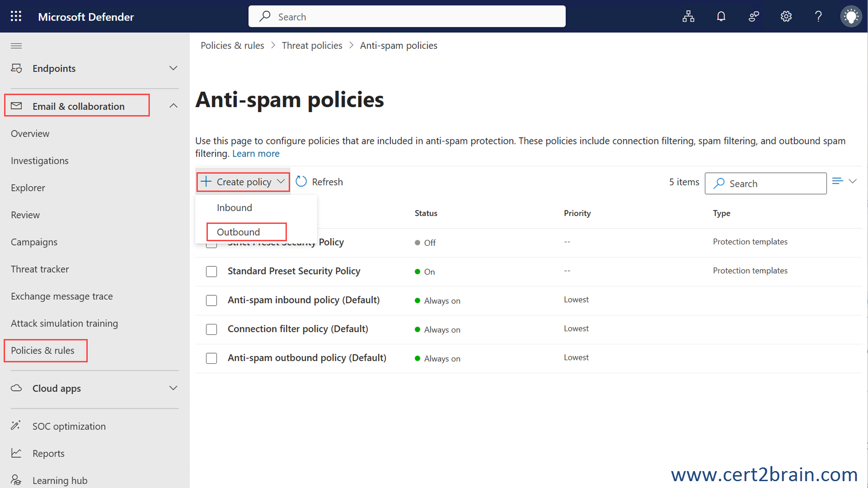868x488 pixels.
Task: Open the settings gear icon
Action: point(786,16)
